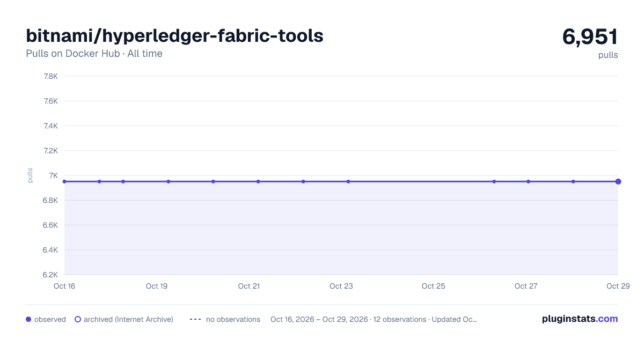Click the Oct 27 x-axis label
The image size is (644, 338).
pyautogui.click(x=526, y=286)
